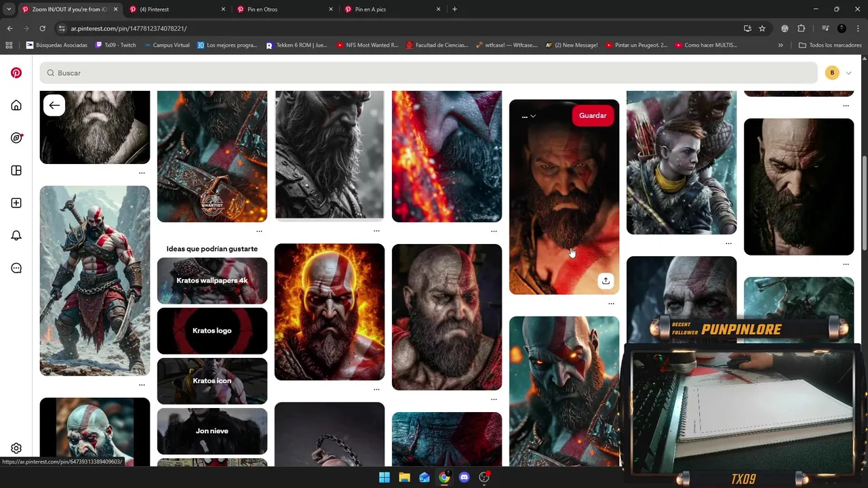Viewport: 868px width, 488px height.
Task: Open the Pintar un Peugeot bookmark
Action: click(636, 45)
